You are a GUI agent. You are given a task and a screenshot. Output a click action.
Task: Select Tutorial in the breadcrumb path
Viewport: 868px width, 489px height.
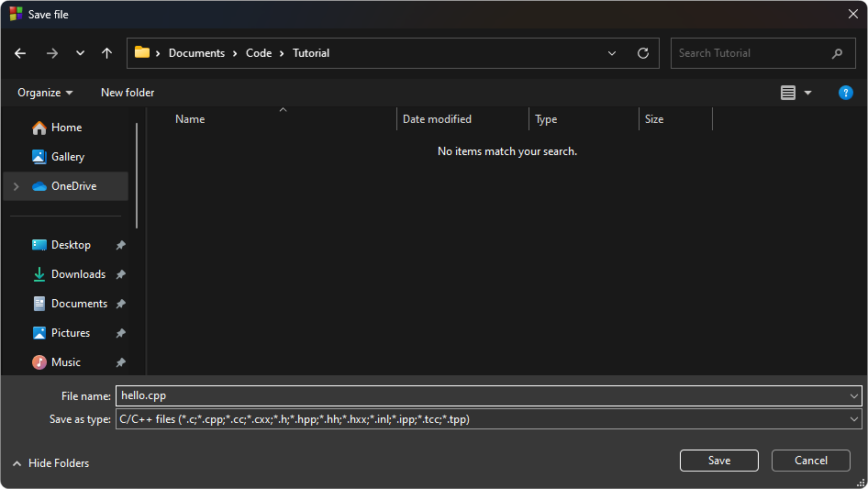click(310, 53)
